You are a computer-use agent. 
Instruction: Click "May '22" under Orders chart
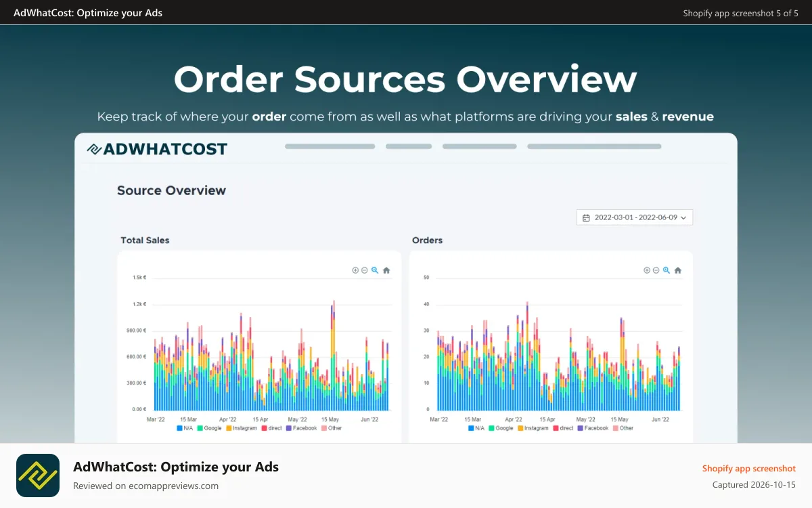[586, 419]
